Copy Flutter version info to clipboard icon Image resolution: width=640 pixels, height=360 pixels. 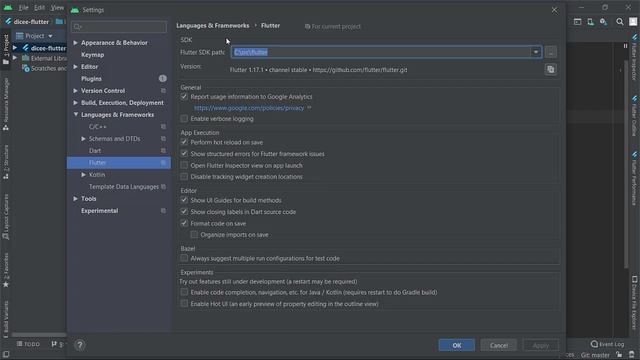551,69
